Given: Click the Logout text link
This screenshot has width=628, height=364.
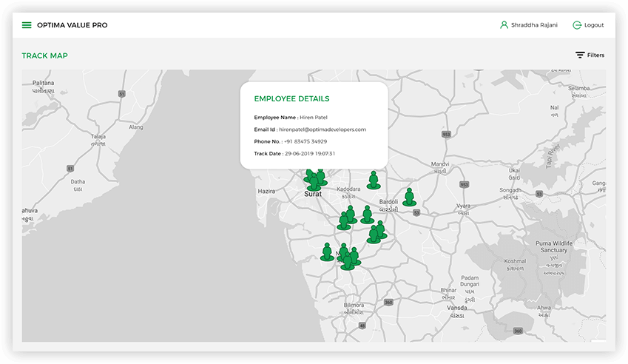Looking at the screenshot, I should click(x=594, y=25).
